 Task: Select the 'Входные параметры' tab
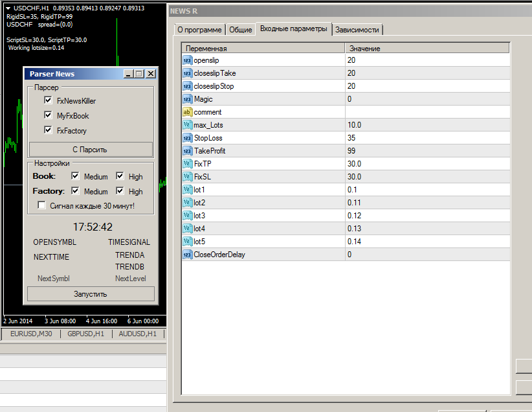293,29
